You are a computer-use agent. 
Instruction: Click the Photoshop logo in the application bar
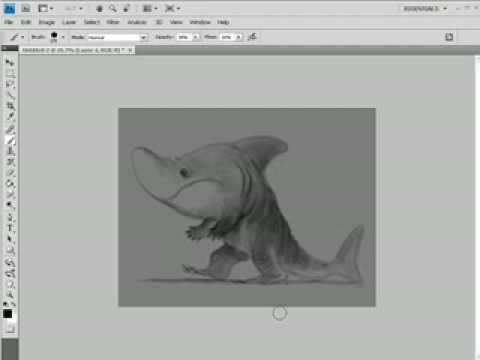[9, 8]
